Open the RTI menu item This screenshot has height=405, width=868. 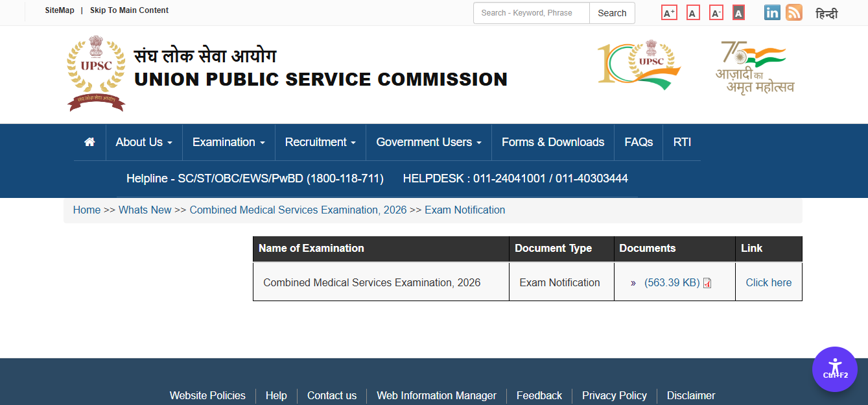coord(681,141)
